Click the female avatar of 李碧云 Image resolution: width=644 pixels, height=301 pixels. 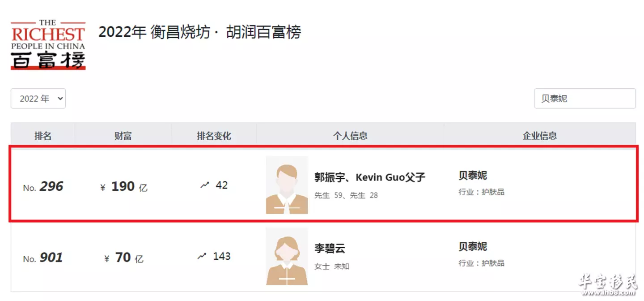(287, 256)
